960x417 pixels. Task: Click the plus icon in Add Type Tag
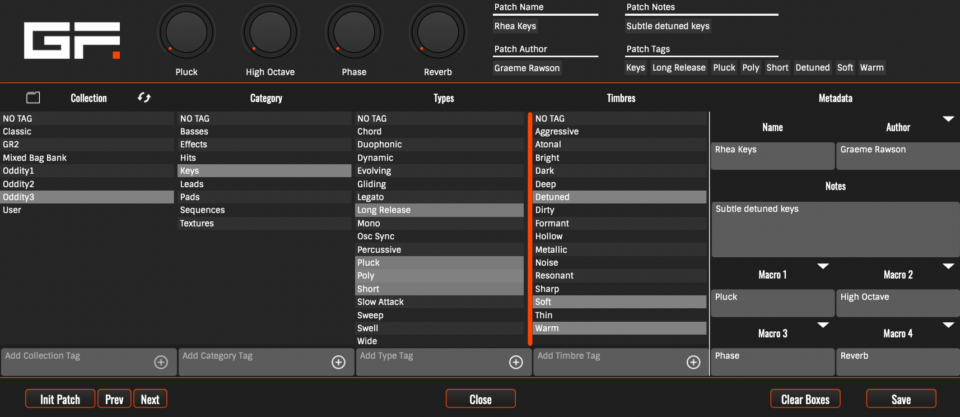point(516,363)
